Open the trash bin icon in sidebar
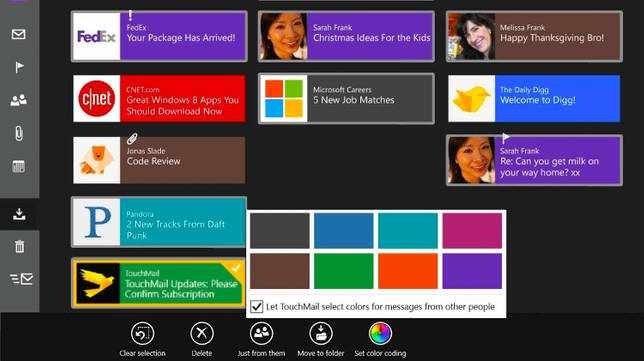The image size is (644, 361). click(19, 246)
